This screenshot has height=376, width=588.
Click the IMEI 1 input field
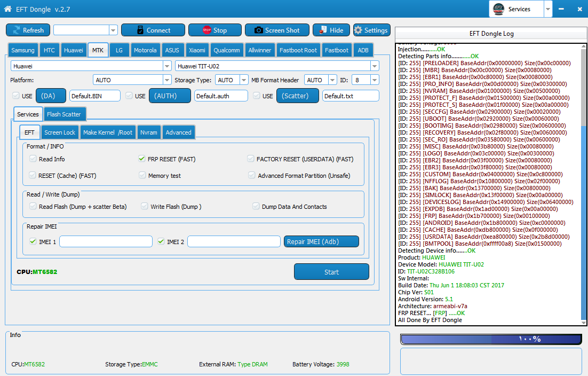(106, 241)
